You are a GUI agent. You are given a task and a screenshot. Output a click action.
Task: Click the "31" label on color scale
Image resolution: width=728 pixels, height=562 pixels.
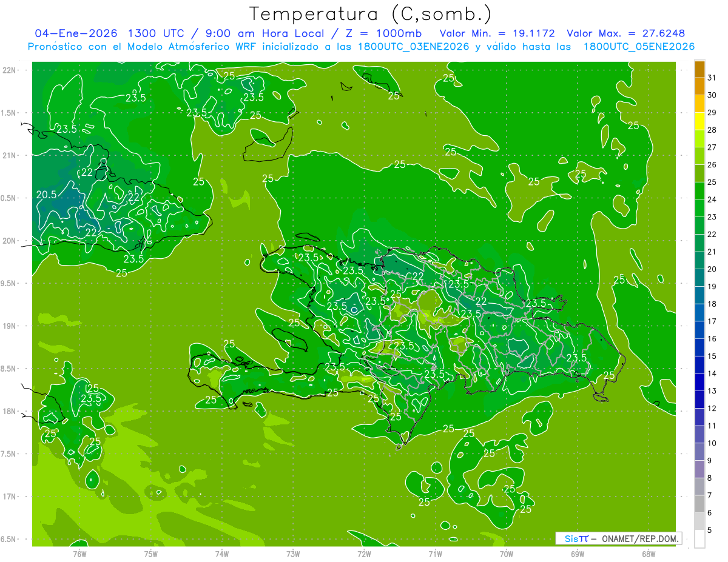point(712,77)
